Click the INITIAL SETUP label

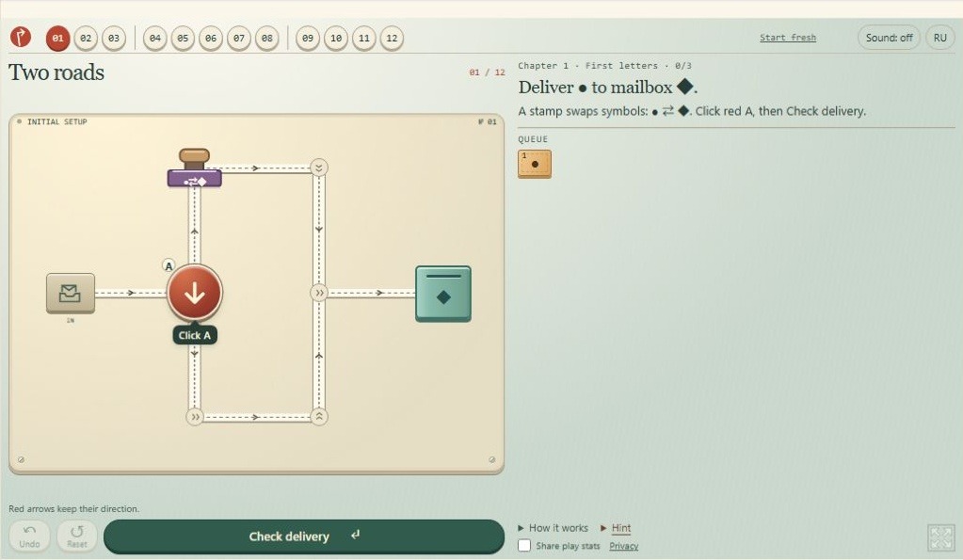click(57, 121)
